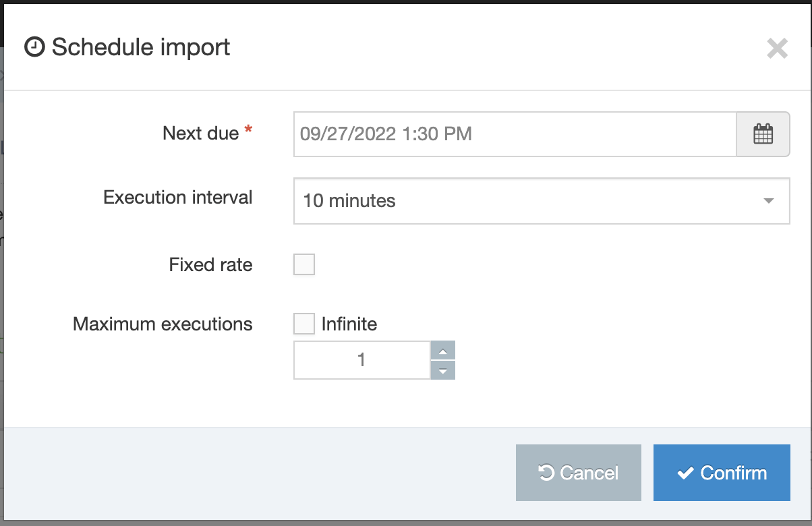Screen dimensions: 812x526
Task: Open the calendar date picker
Action: click(x=763, y=134)
